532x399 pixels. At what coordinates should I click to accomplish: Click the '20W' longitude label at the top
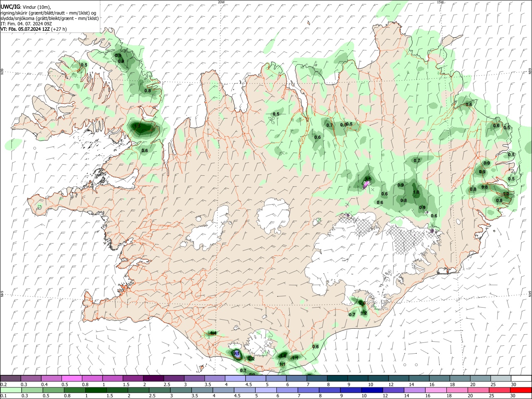(222, 2)
